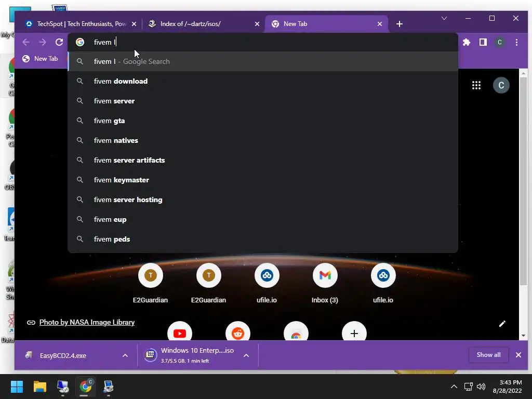
Task: Expand Windows 10 Enterprise iso download options
Action: [246, 355]
